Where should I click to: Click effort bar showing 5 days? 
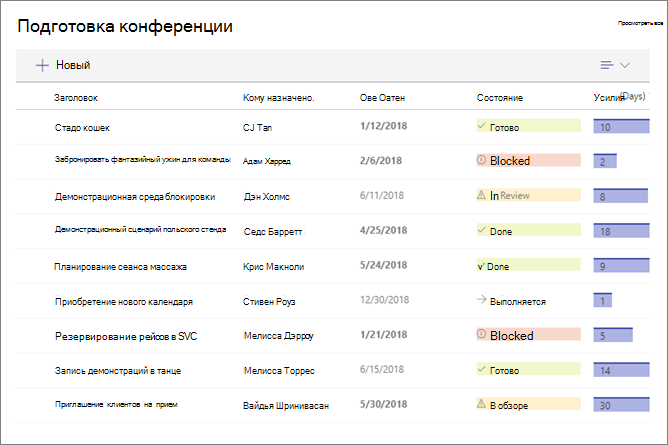tap(613, 335)
